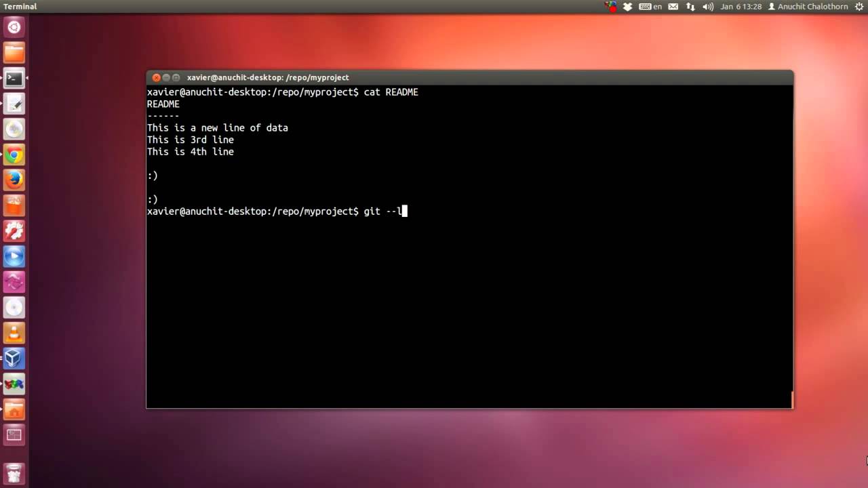Image resolution: width=868 pixels, height=488 pixels.
Task: Open the messaging envelope indicator
Action: coord(673,7)
